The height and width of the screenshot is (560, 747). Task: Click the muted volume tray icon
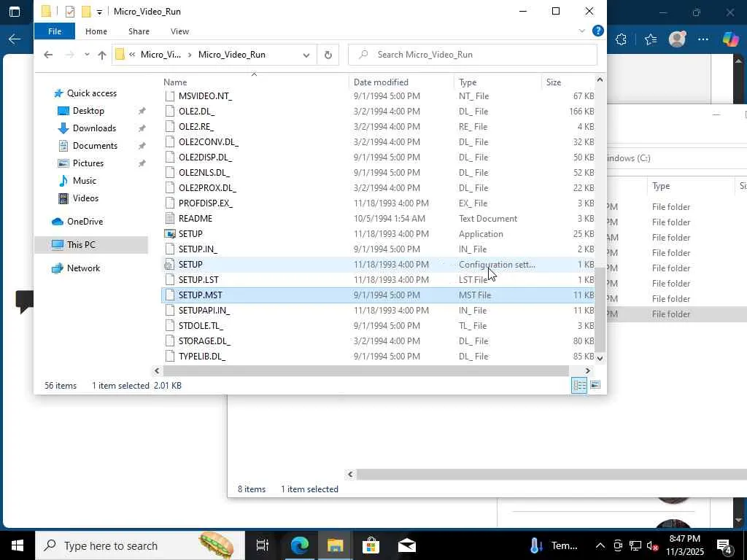click(652, 545)
